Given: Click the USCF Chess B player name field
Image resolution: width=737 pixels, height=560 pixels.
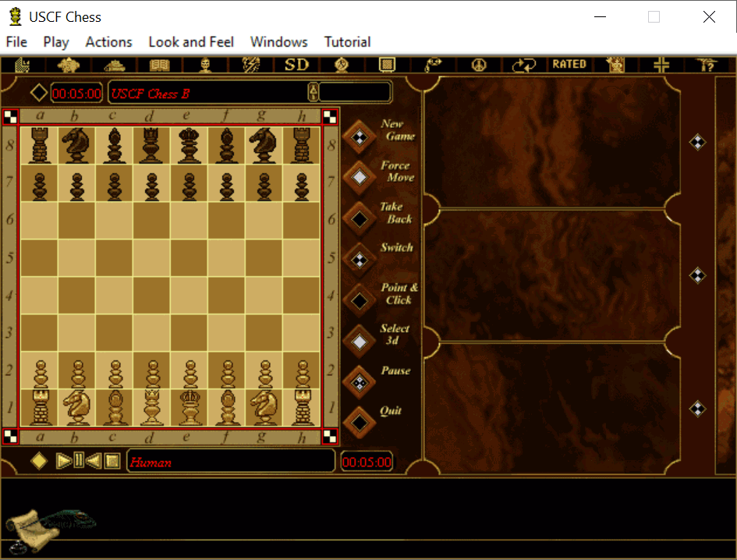Looking at the screenshot, I should (x=207, y=93).
